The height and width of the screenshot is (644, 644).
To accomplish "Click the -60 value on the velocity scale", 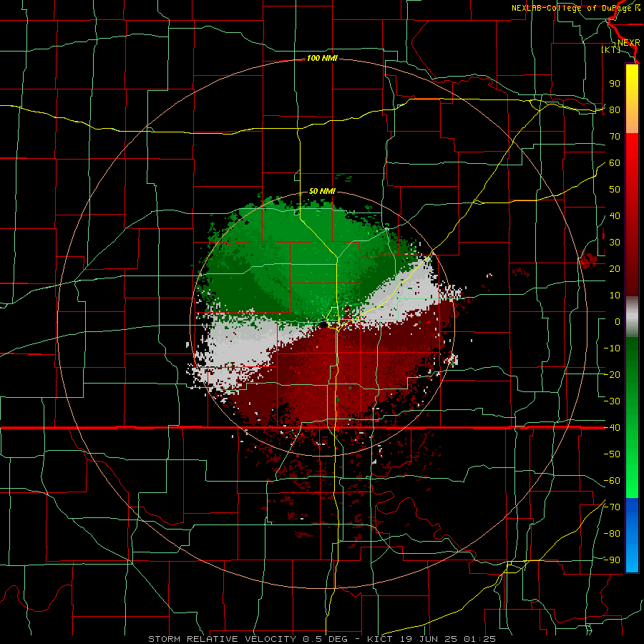I will point(612,481).
